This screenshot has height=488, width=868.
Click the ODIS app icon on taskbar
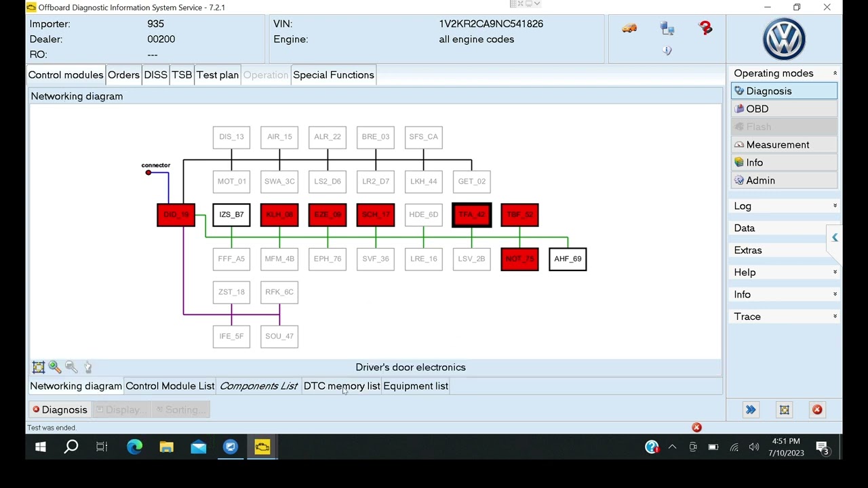[262, 447]
